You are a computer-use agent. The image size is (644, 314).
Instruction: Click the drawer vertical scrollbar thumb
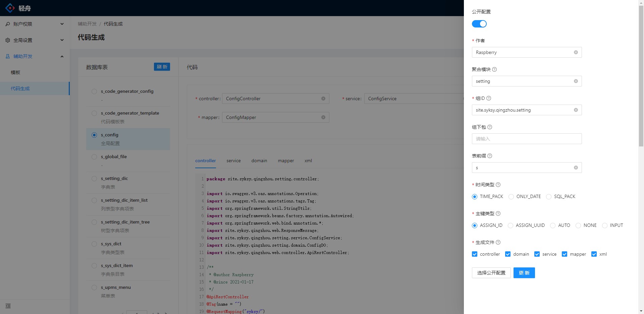(x=641, y=76)
